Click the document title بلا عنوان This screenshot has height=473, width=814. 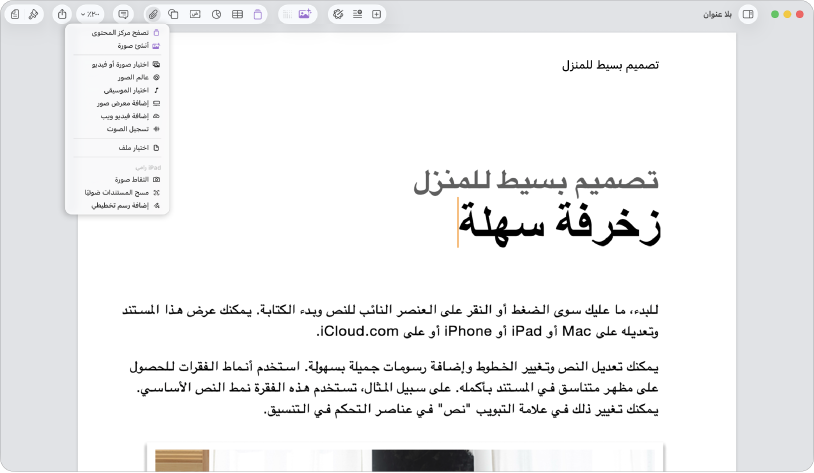click(717, 15)
